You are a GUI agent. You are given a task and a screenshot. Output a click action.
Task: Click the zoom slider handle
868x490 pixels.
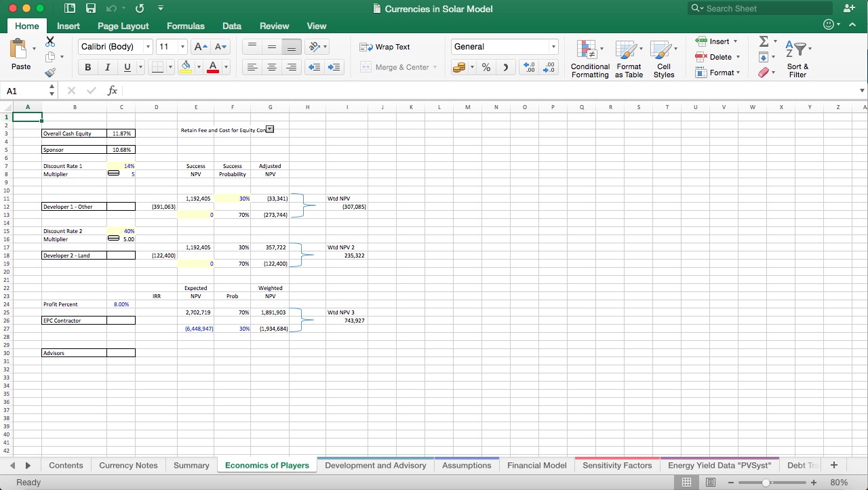point(766,483)
